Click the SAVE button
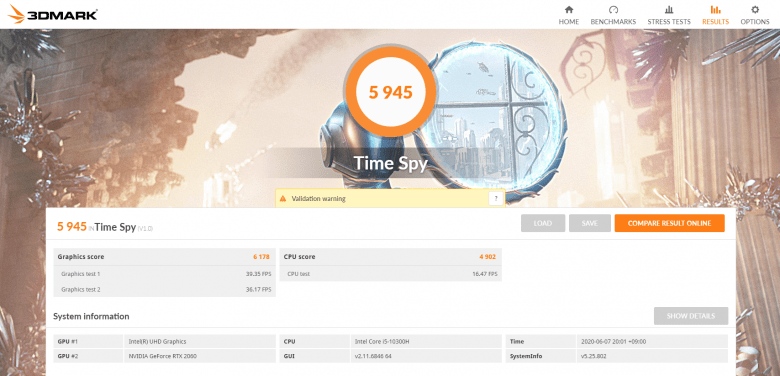 pos(589,223)
